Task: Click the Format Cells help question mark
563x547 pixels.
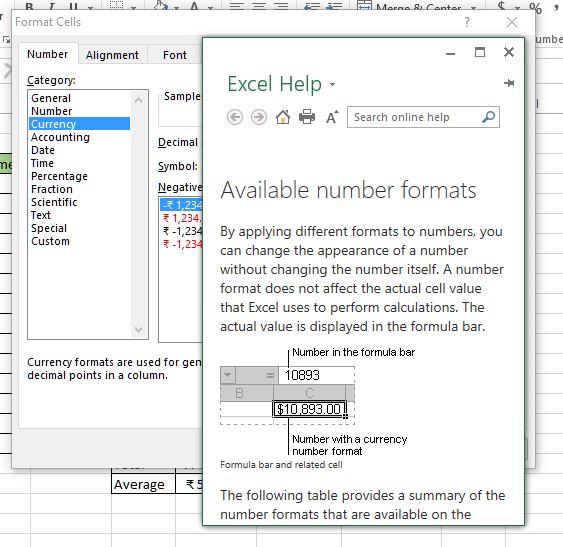Action: click(x=466, y=22)
